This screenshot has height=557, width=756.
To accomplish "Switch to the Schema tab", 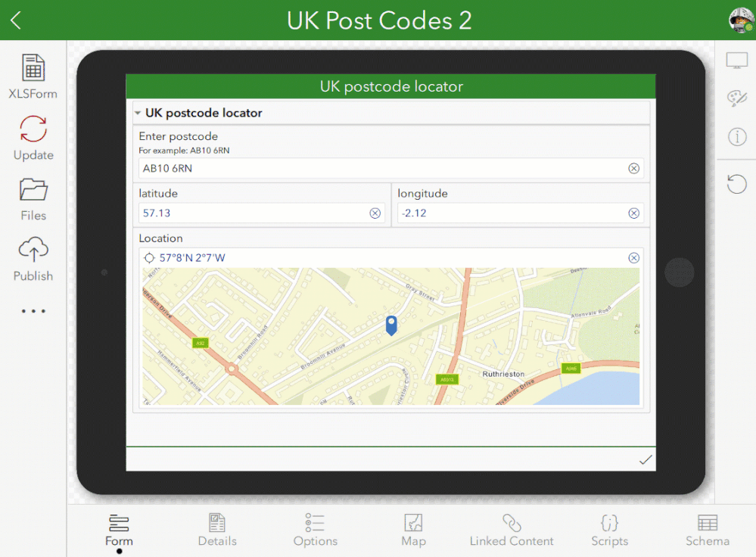I will 708,531.
